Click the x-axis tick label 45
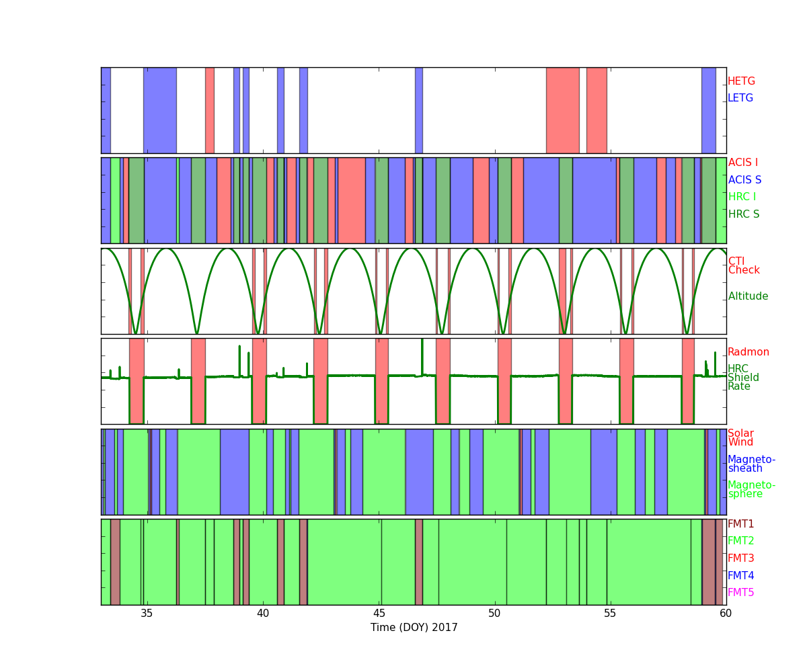The width and height of the screenshot is (807, 672). pos(379,614)
